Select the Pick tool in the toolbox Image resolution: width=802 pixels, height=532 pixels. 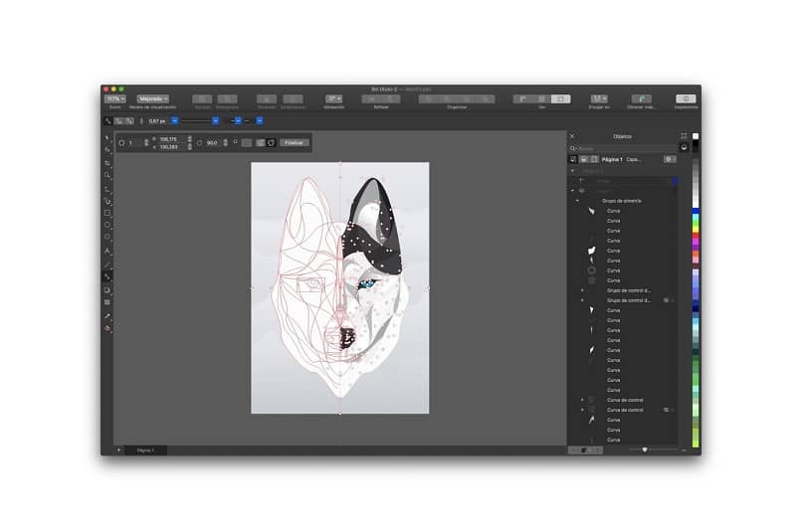coord(107,136)
